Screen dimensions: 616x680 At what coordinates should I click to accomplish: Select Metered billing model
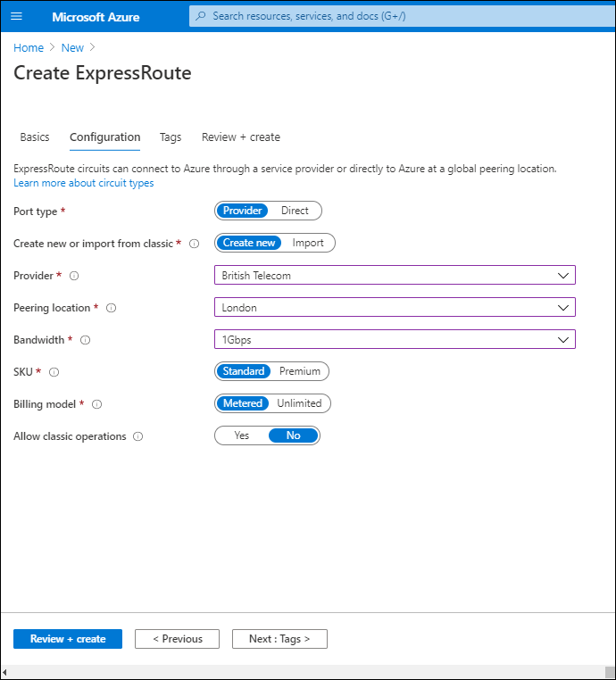(243, 403)
